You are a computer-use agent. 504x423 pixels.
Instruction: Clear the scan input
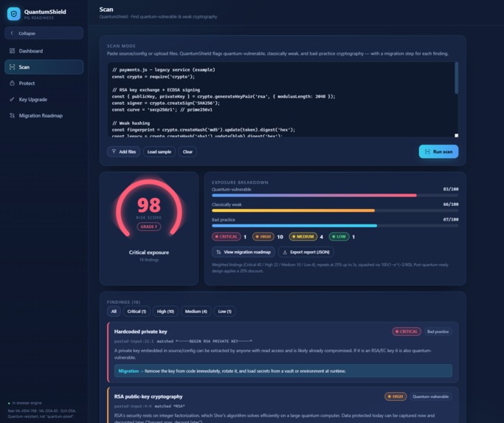187,151
